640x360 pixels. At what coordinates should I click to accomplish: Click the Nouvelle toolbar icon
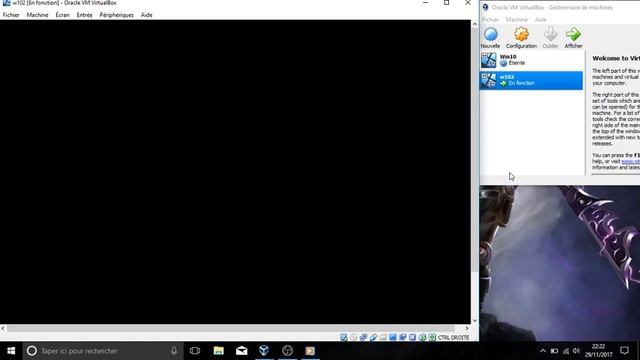pos(490,35)
